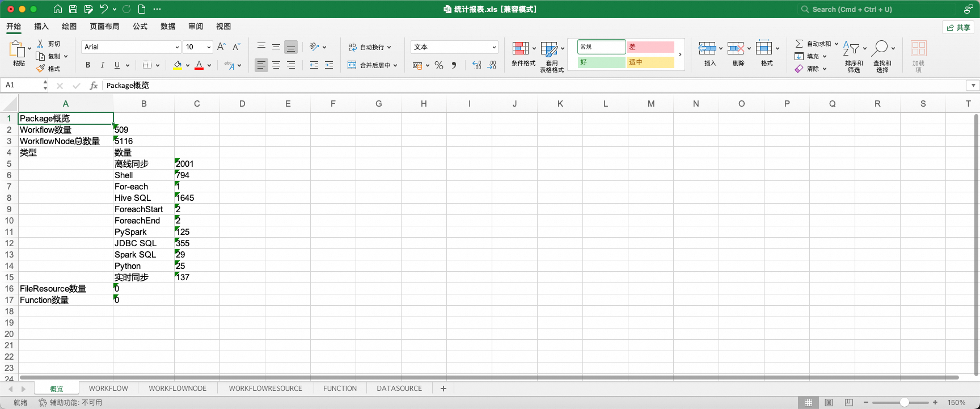Decrease font size with smaller A icon
Viewport: 980px width, 409px height.
click(x=236, y=47)
